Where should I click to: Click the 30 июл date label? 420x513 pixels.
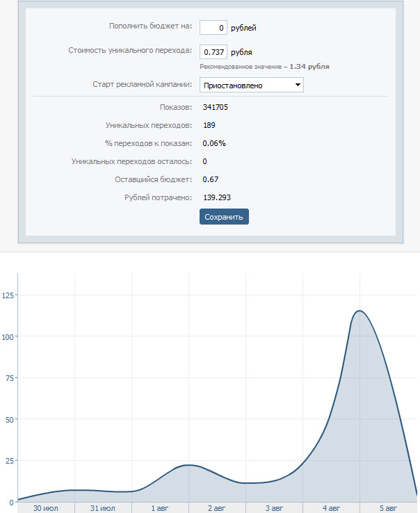coord(45,508)
